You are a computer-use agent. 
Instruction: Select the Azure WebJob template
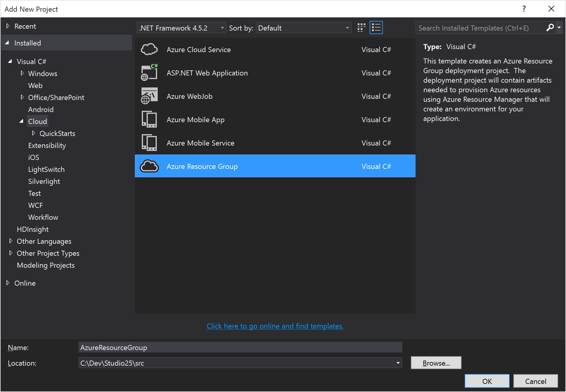[275, 96]
